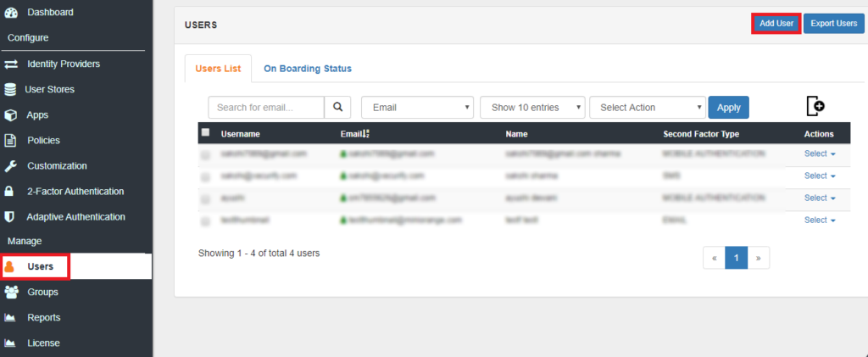
Task: Open the Show 10 entries dropdown
Action: [532, 108]
